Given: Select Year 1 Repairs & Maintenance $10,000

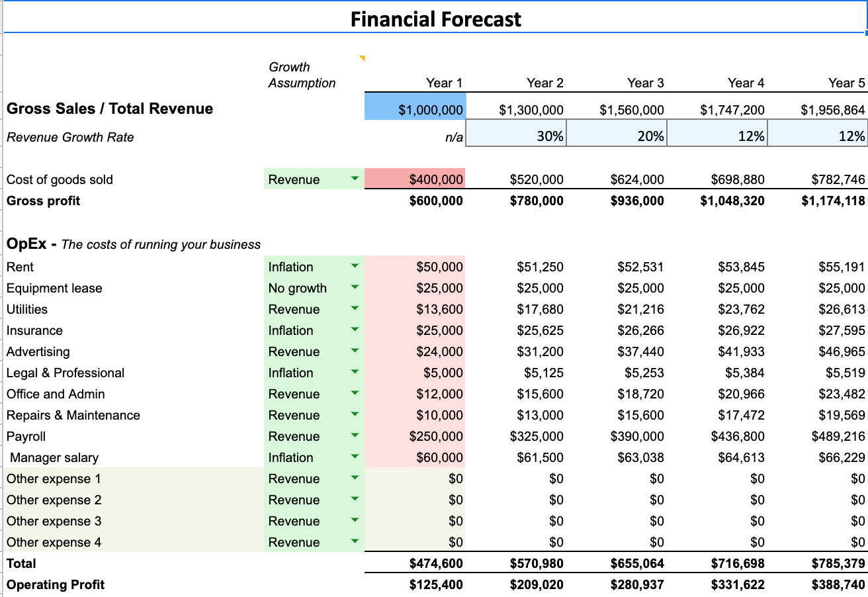Looking at the screenshot, I should click(x=415, y=415).
